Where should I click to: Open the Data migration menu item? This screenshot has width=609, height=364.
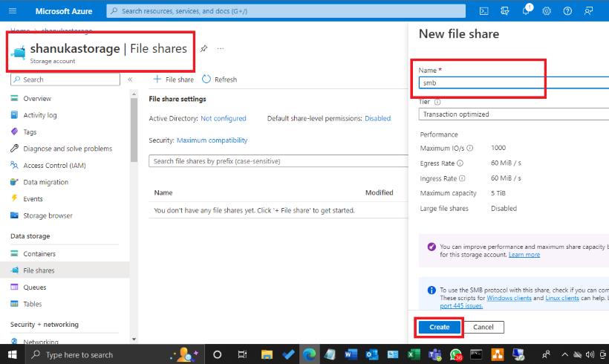pos(45,182)
